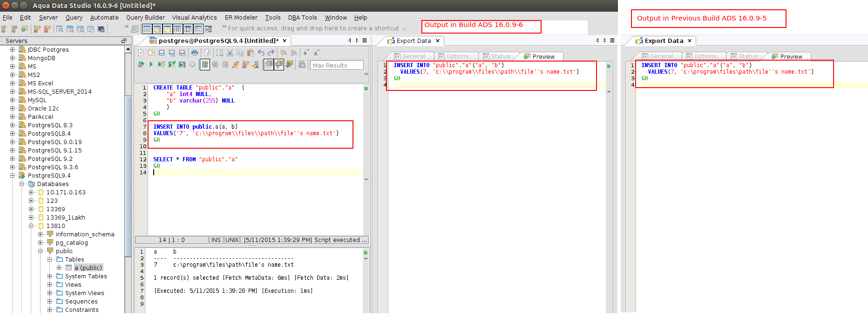Viewport: 868px width, 317px height.
Task: Redo edit with the purple forward arrow
Action: click(x=271, y=53)
